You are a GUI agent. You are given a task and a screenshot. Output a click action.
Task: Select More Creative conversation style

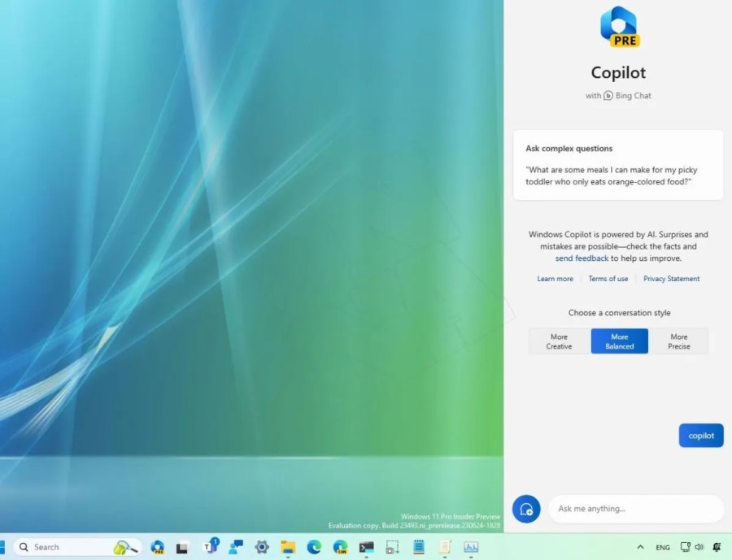pos(559,341)
